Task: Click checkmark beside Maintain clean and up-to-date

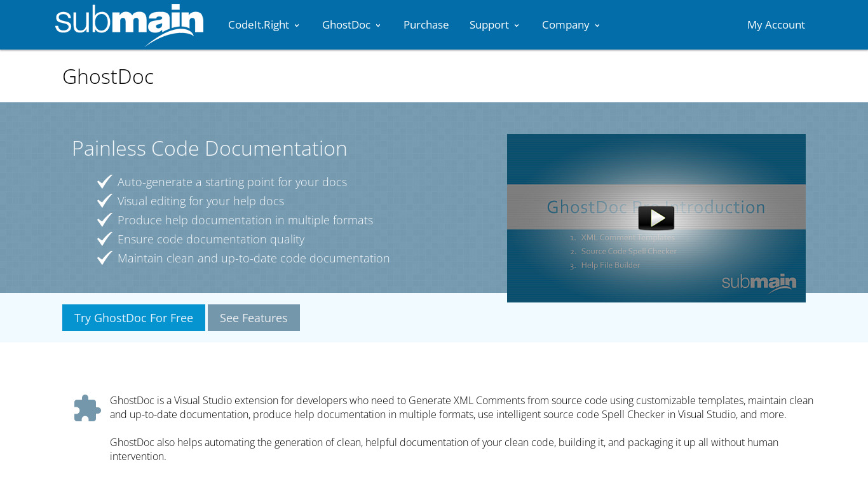Action: 105,258
